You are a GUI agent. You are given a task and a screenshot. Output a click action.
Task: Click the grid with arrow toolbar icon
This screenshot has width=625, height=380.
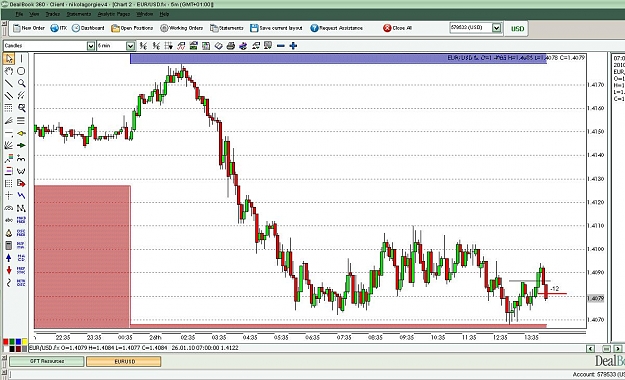pos(169,46)
